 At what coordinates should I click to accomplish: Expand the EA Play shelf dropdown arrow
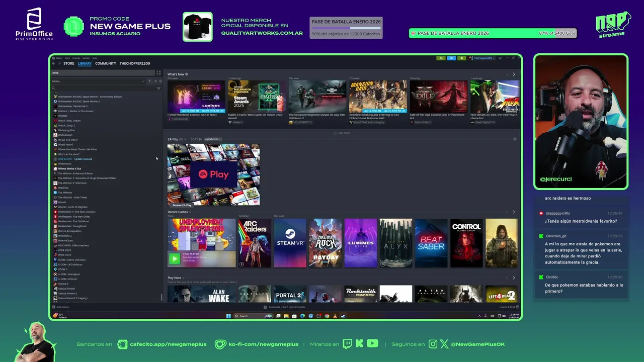(x=185, y=139)
